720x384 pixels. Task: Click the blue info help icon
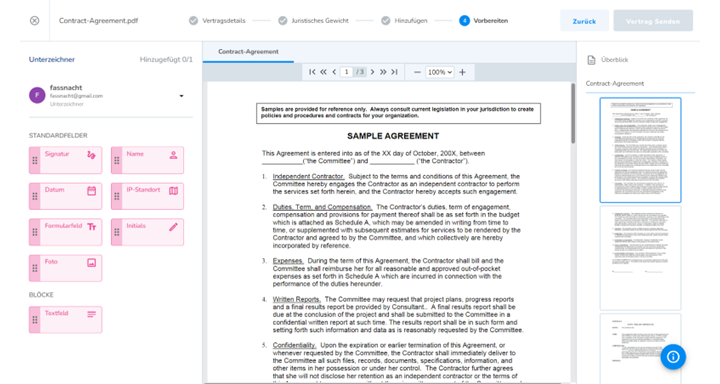click(x=673, y=357)
